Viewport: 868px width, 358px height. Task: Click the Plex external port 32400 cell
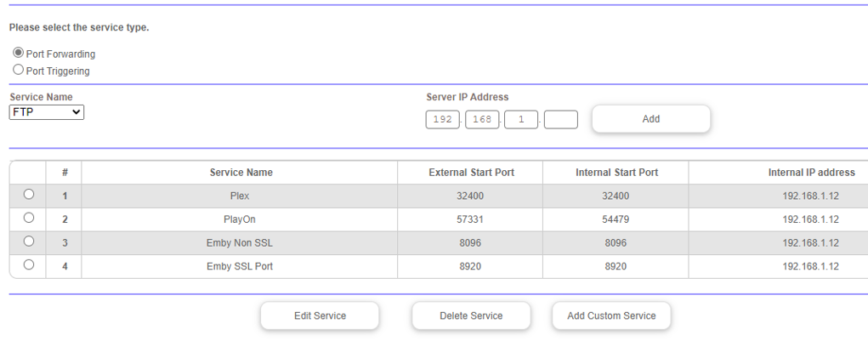pyautogui.click(x=470, y=196)
